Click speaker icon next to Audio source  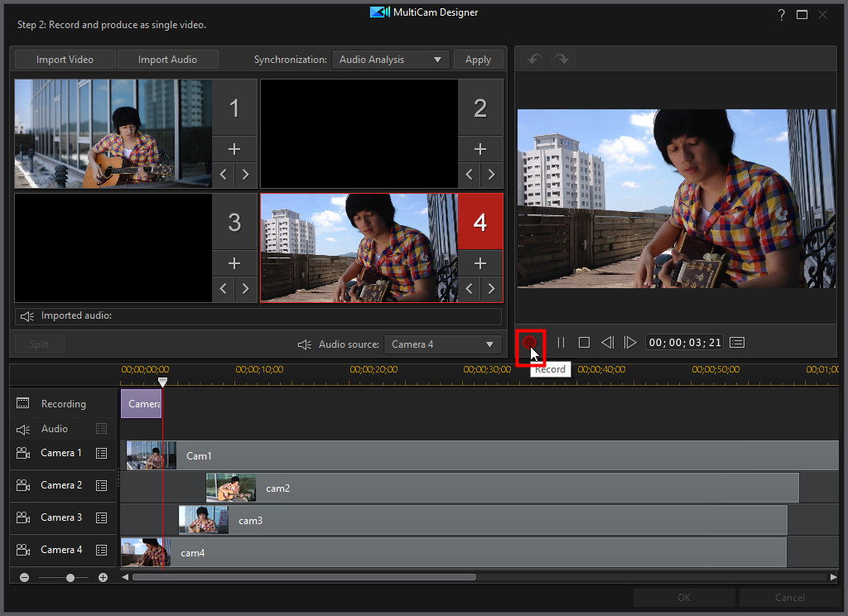[305, 344]
